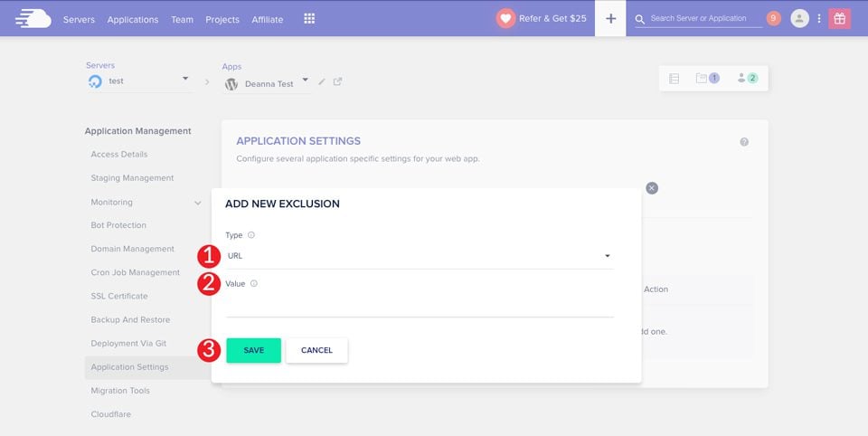Image resolution: width=868 pixels, height=436 pixels.
Task: Open notifications badge showing 9
Action: point(773,18)
